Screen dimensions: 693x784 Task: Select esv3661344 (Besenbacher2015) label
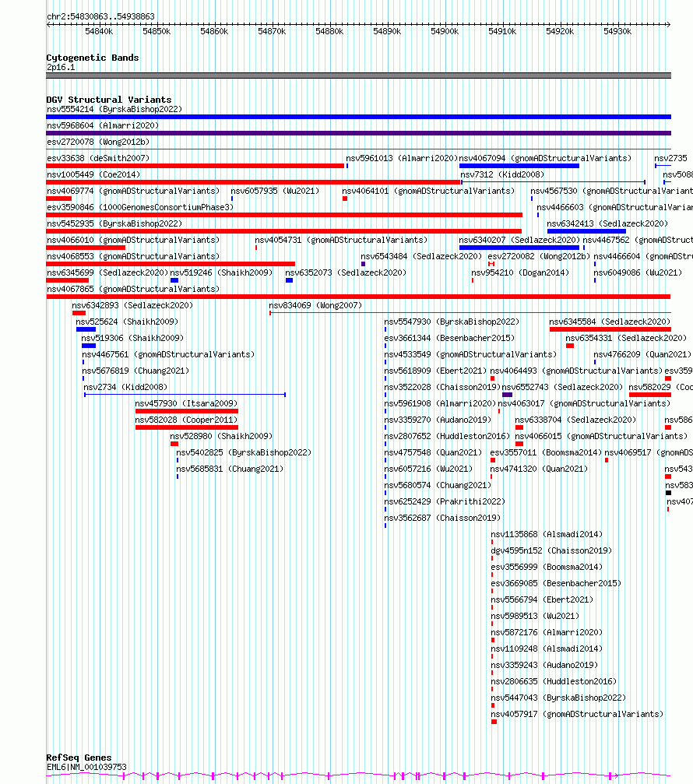[x=449, y=338]
